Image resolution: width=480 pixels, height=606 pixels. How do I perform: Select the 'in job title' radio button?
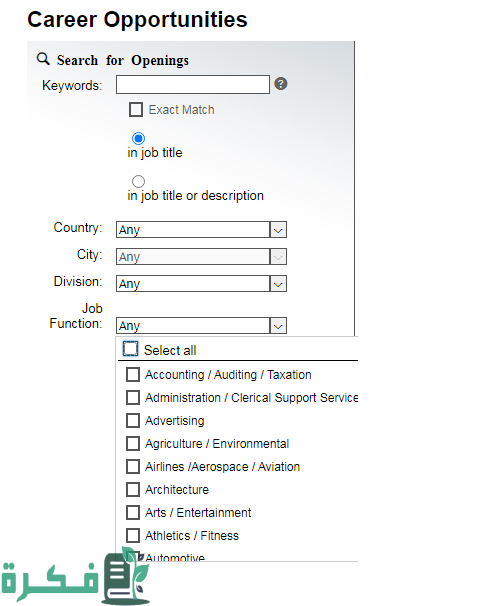[138, 138]
